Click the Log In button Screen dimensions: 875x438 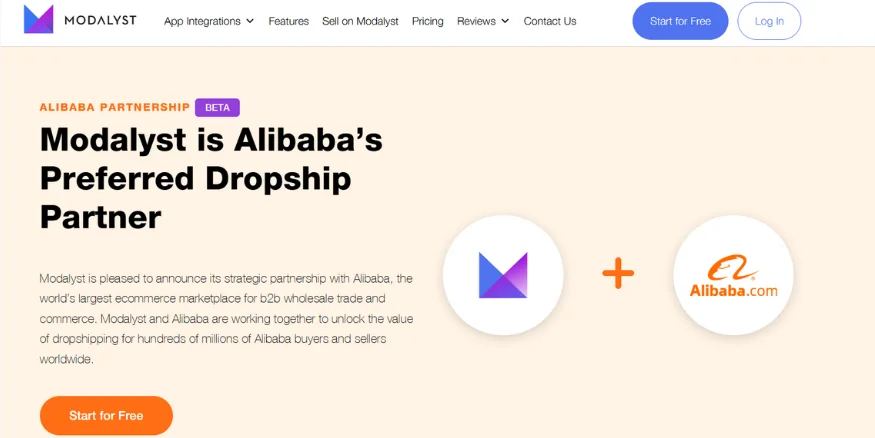coord(769,21)
